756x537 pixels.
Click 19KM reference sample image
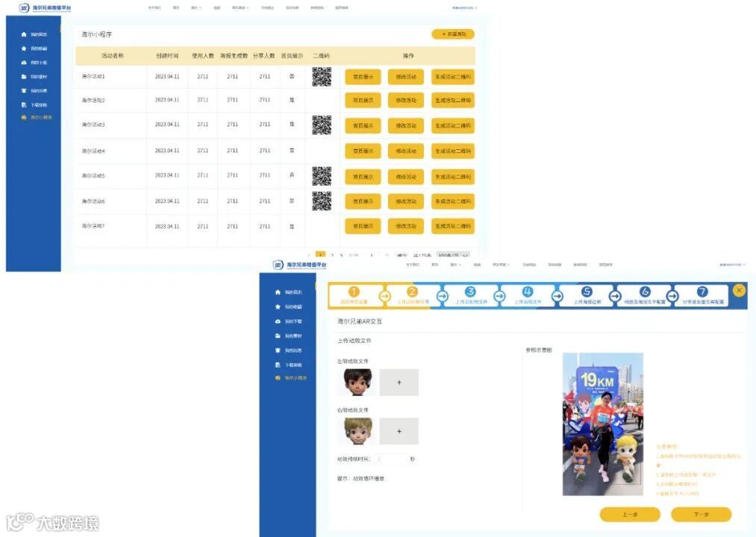coord(603,424)
